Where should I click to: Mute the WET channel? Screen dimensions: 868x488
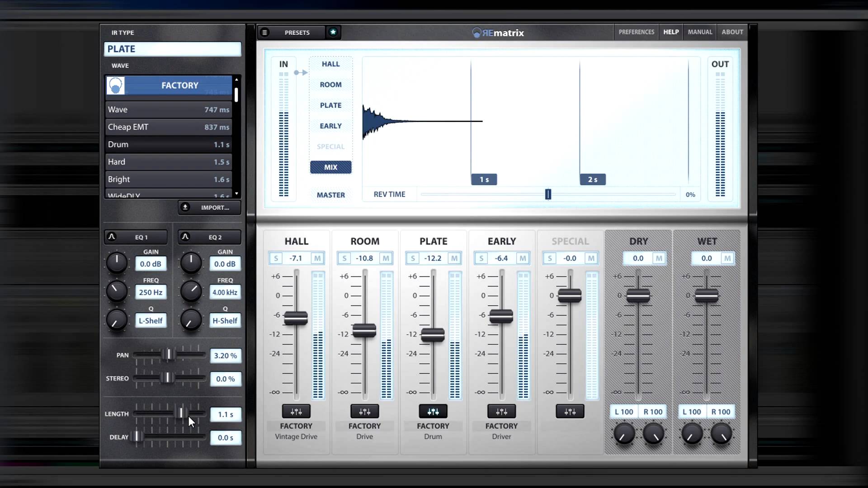727,258
